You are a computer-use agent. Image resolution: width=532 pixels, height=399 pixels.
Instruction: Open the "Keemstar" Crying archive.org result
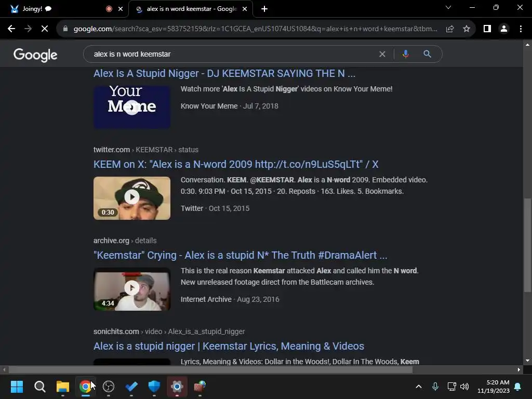[240, 255]
